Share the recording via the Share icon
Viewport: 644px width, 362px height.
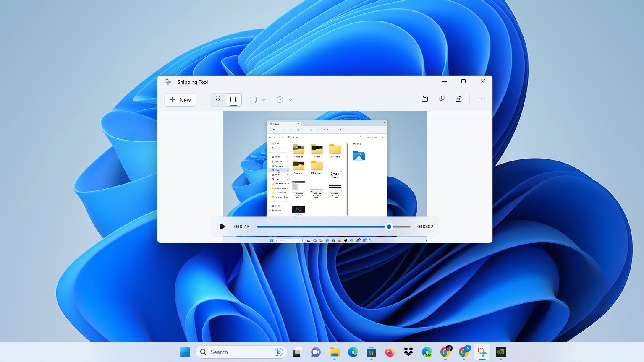[458, 99]
